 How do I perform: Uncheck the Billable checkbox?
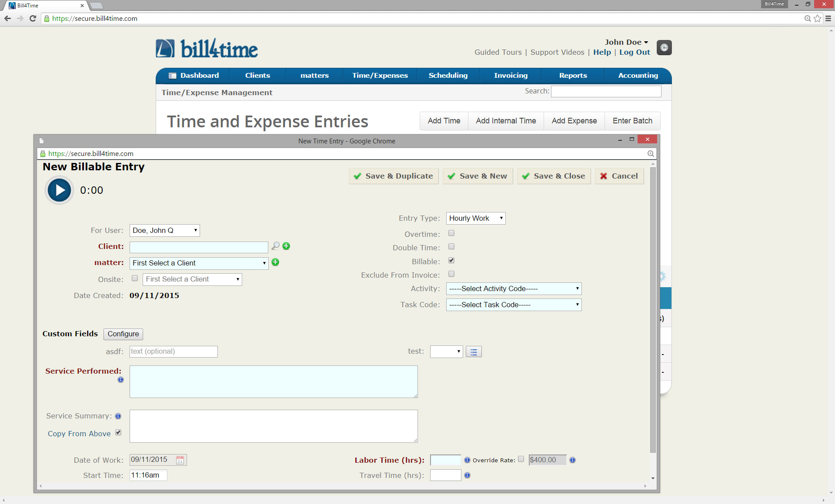(x=451, y=260)
